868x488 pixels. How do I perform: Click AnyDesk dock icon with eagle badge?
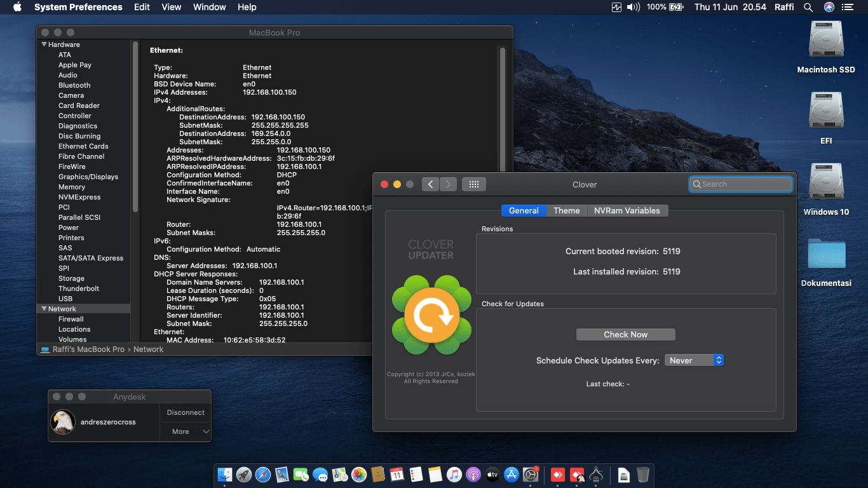pyautogui.click(x=577, y=475)
